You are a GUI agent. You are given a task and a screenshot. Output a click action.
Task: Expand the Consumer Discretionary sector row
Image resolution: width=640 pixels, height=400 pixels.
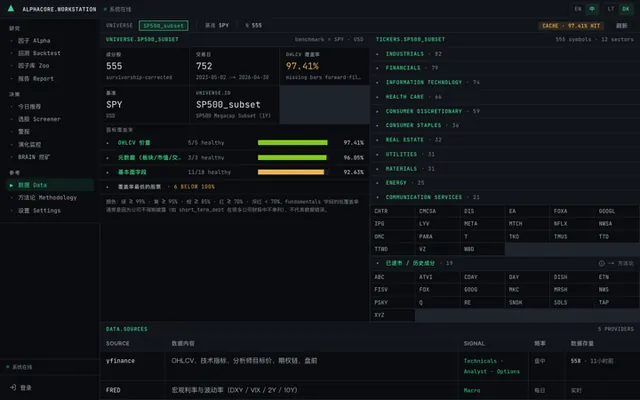pyautogui.click(x=505, y=111)
